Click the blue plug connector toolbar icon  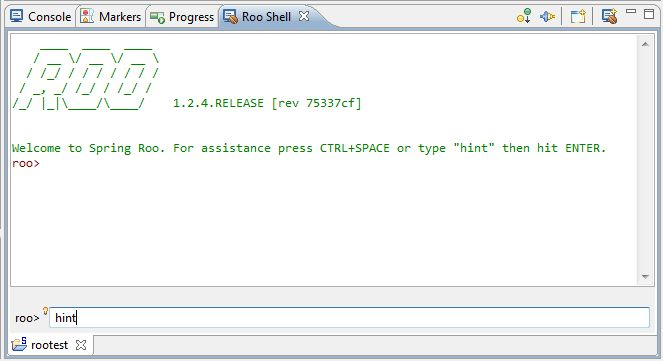click(547, 16)
